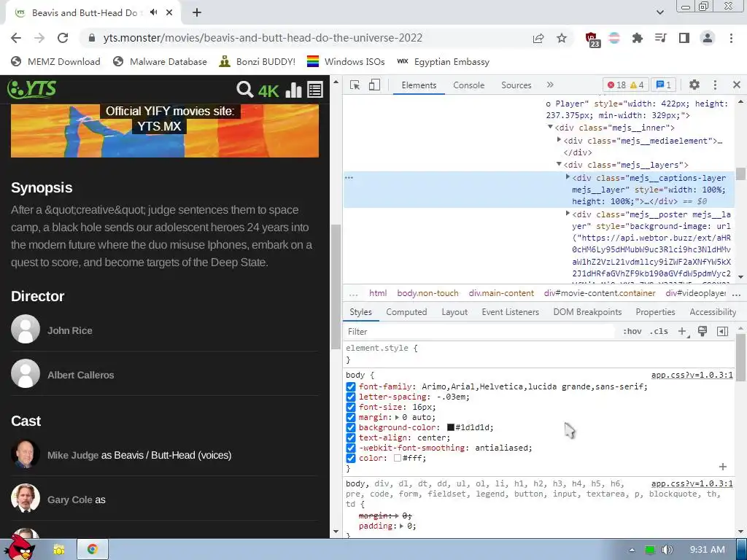The height and width of the screenshot is (560, 747).
Task: Open the Chrome tab search dropdown arrow
Action: pyautogui.click(x=659, y=12)
